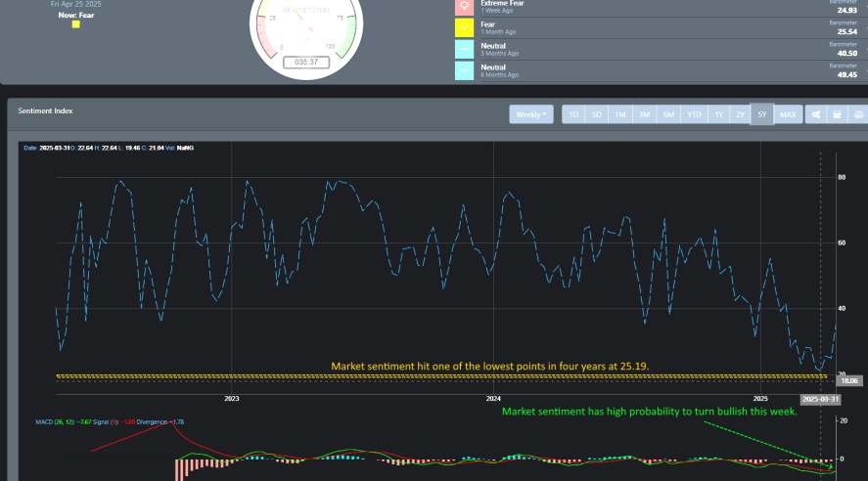This screenshot has height=481, width=868.
Task: Click the '3 Months Ago' Neutral label
Action: pos(499,54)
